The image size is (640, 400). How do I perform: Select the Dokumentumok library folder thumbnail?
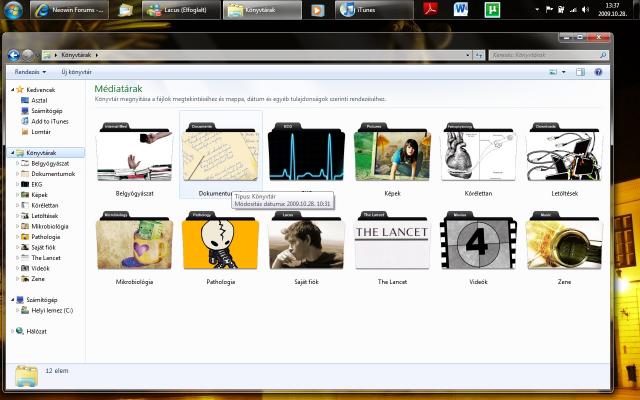(x=220, y=152)
